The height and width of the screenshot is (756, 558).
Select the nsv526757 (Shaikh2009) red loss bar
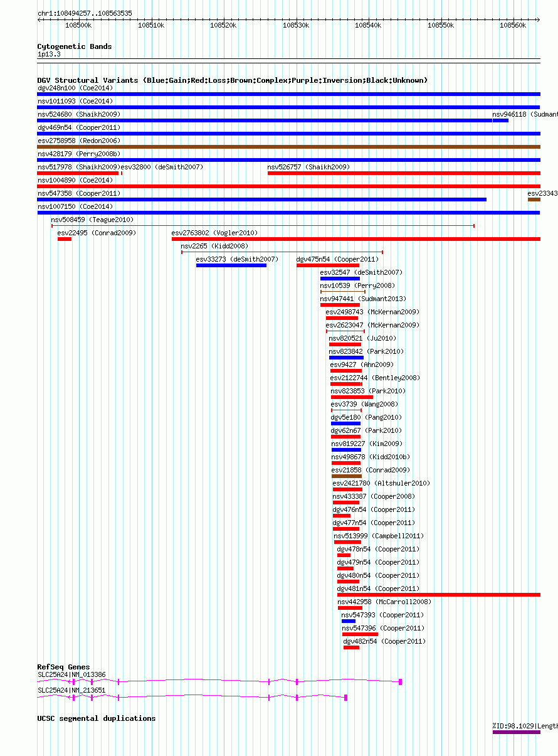tap(404, 173)
